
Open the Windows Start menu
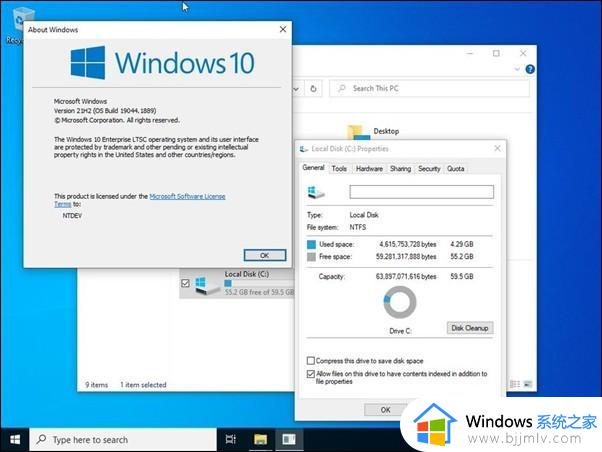tap(15, 440)
